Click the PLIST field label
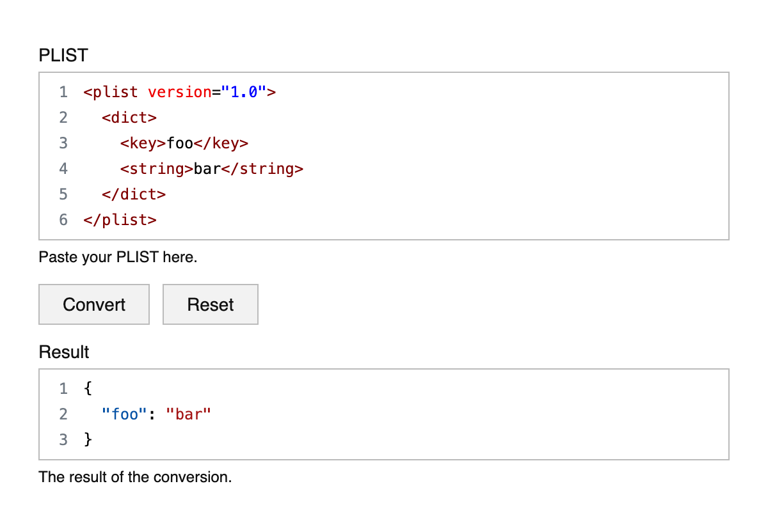 (63, 56)
